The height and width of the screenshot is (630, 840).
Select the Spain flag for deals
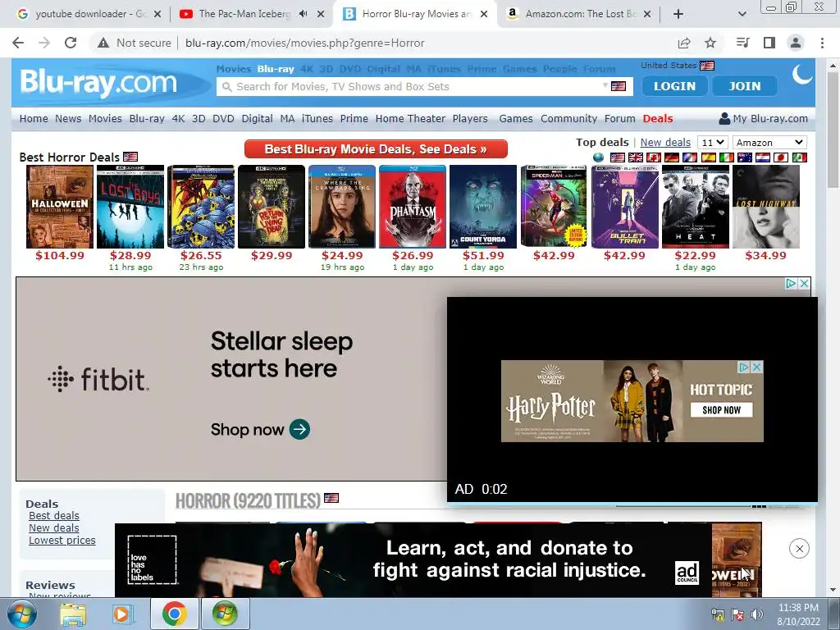708,157
